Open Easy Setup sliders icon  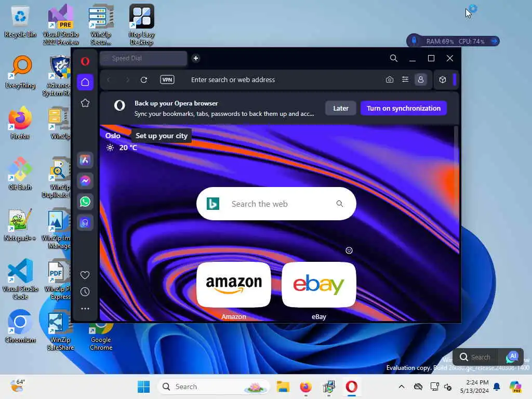(x=405, y=79)
